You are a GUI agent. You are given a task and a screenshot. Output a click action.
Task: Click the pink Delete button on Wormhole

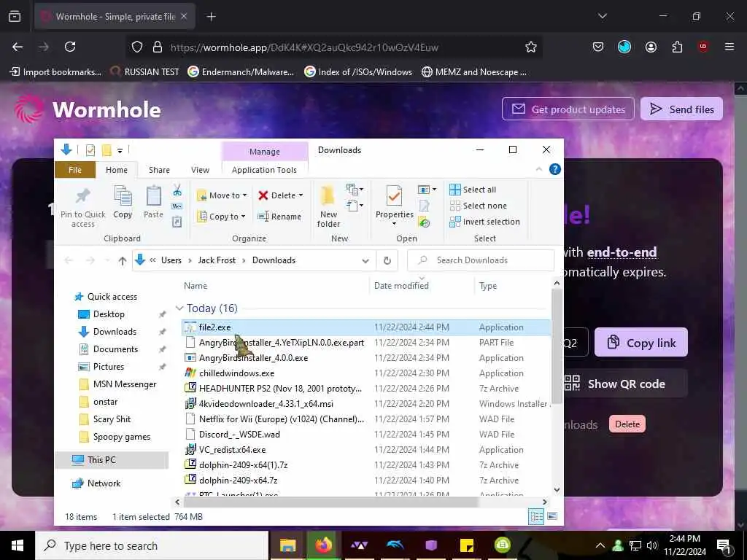(627, 424)
